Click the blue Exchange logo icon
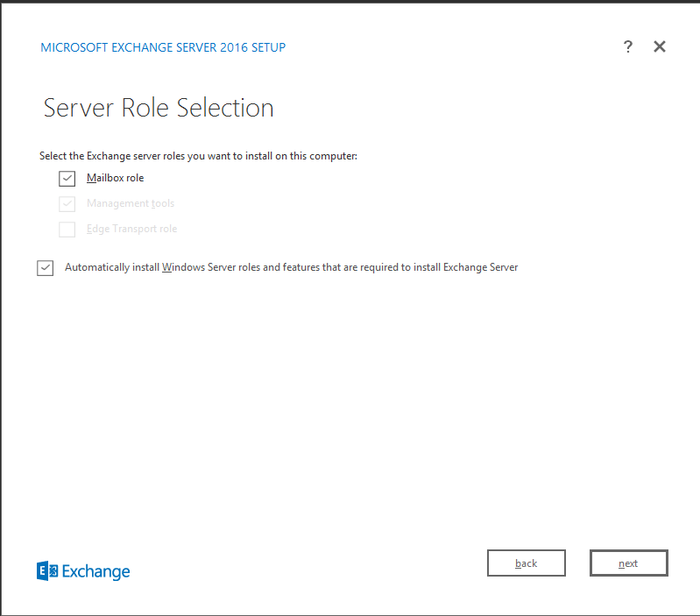 pos(47,571)
